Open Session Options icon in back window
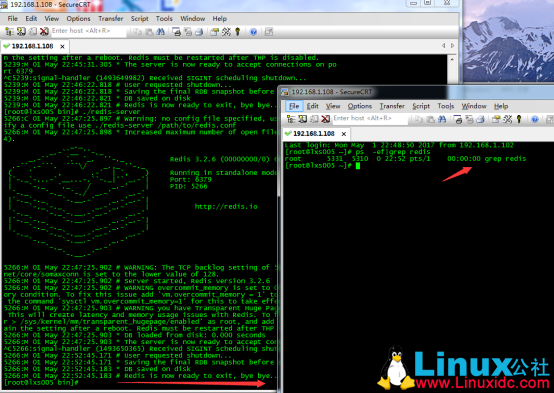554x393 pixels. coord(214,32)
